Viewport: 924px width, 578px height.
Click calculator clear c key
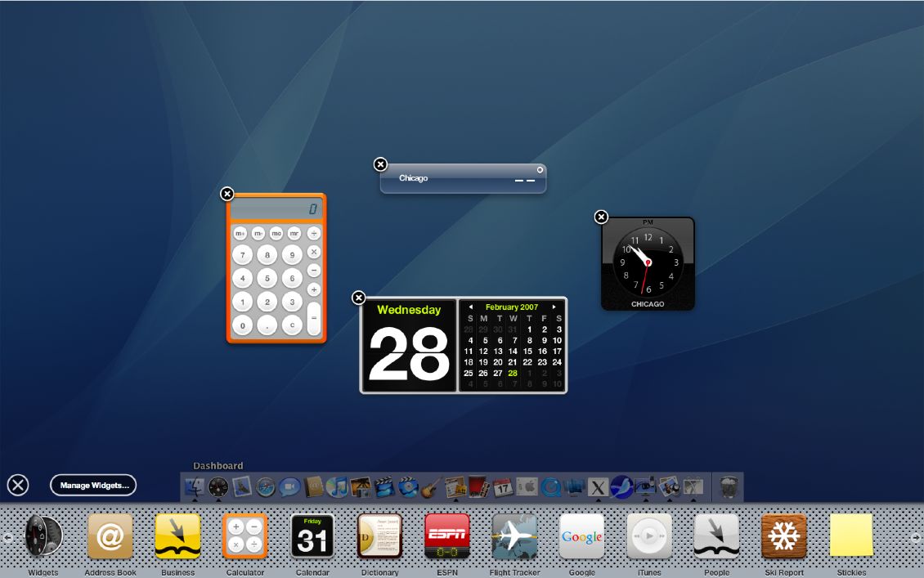click(292, 325)
